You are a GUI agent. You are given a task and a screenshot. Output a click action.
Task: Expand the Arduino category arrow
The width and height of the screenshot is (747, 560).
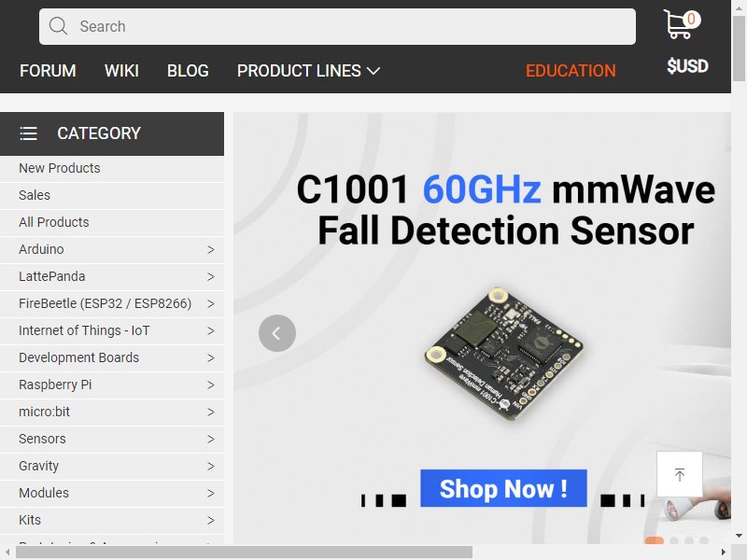[211, 249]
